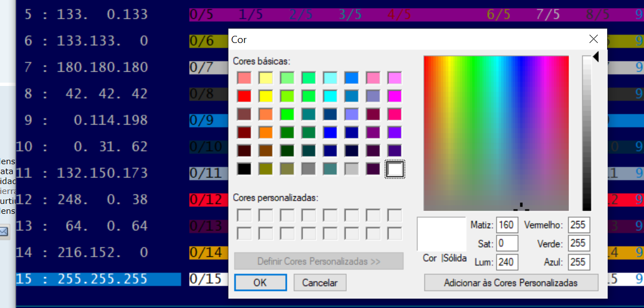This screenshot has width=644, height=308.
Task: Click Adicionar às Cores Personalizadas button
Action: [x=511, y=283]
